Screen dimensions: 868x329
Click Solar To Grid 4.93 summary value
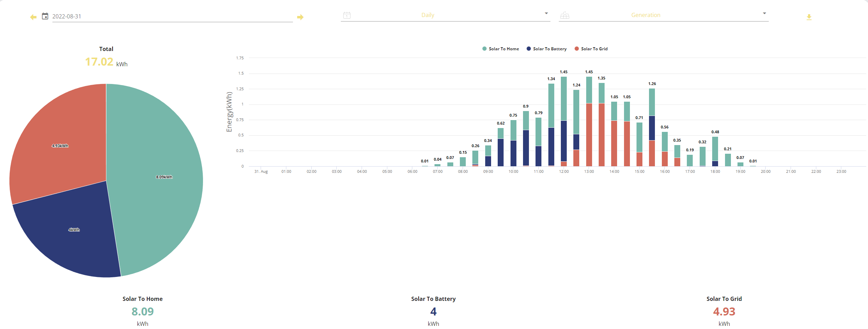pyautogui.click(x=724, y=312)
